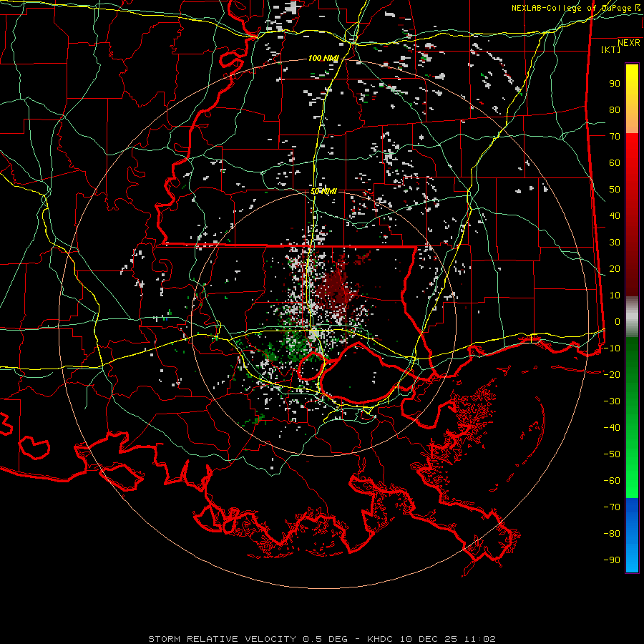Click the NEXR label above the color scale

coord(628,43)
